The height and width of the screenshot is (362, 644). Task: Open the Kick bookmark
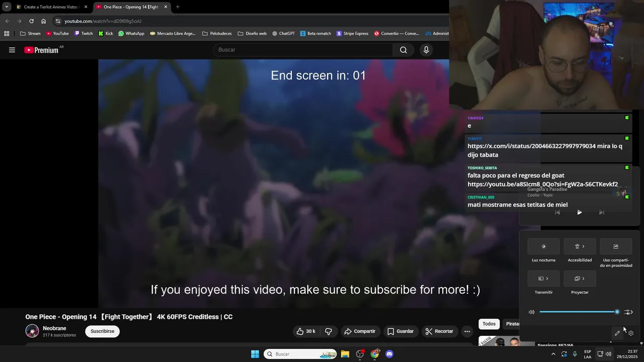(106, 34)
